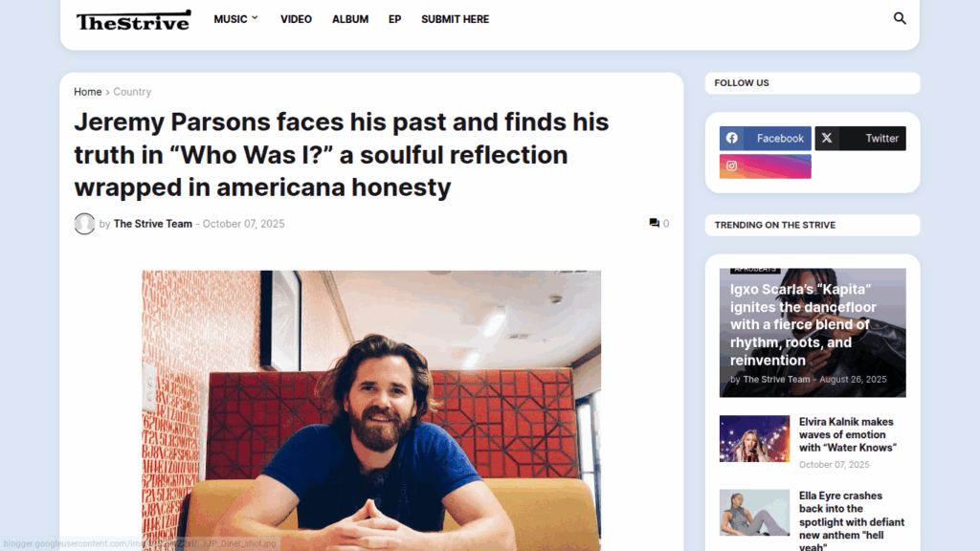This screenshot has height=551, width=980.
Task: Open the Video menu item
Action: point(296,19)
